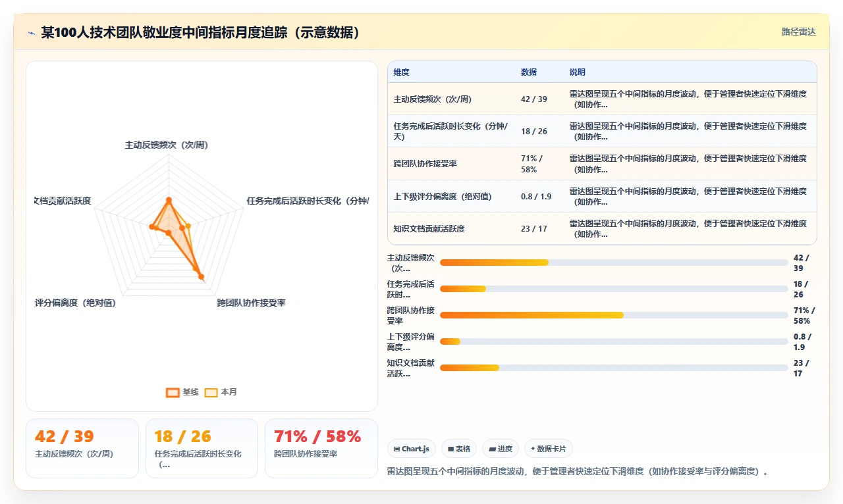Image resolution: width=843 pixels, height=504 pixels.
Task: Select the 数据卡片 chip
Action: tap(549, 449)
